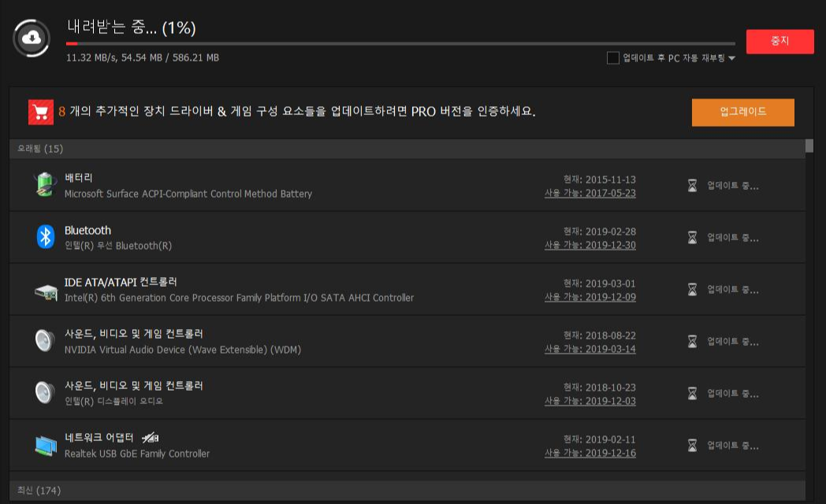Click hourglass icon in NVIDIA Virtual Audio row
Image resolution: width=826 pixels, height=504 pixels.
(x=692, y=342)
